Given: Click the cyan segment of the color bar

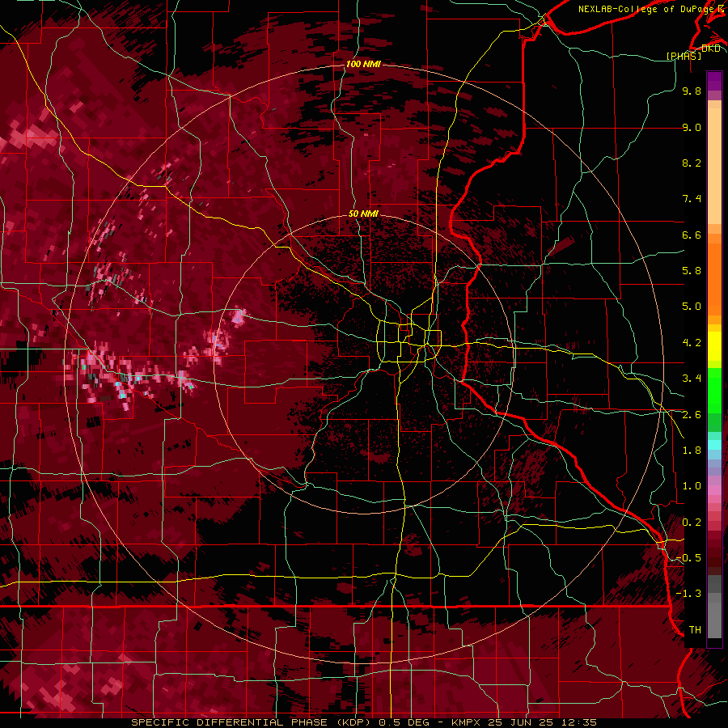Looking at the screenshot, I should click(714, 445).
